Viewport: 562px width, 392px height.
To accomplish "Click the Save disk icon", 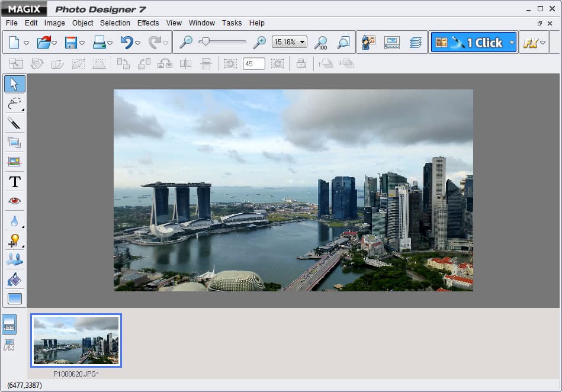I will [x=71, y=43].
